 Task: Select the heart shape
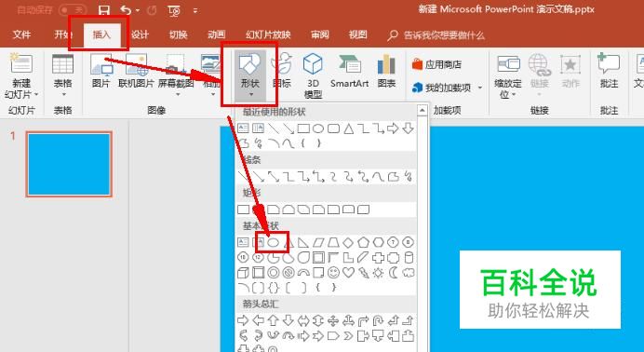(x=348, y=273)
